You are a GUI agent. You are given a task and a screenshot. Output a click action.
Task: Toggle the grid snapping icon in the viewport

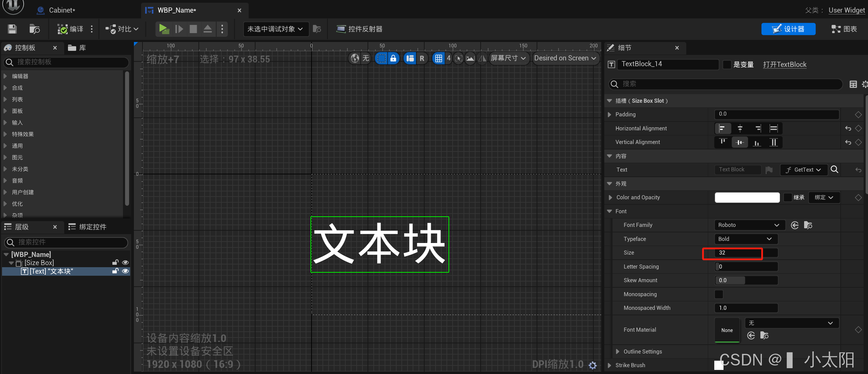pyautogui.click(x=438, y=58)
